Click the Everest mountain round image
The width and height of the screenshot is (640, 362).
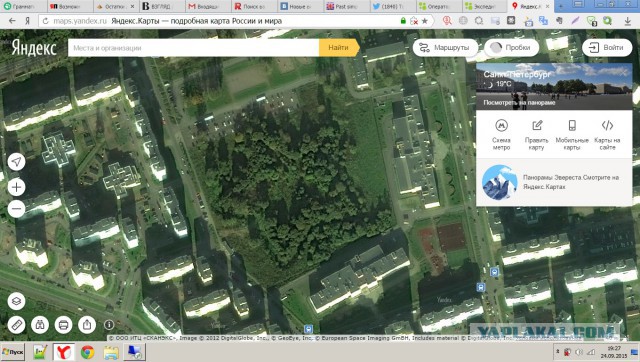pyautogui.click(x=500, y=182)
